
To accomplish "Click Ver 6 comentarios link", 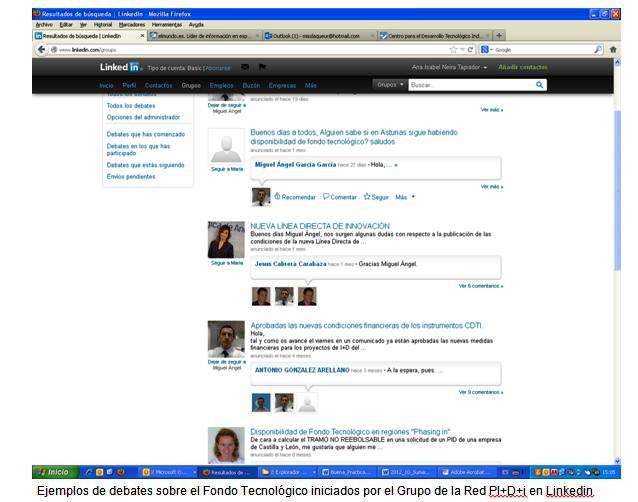I will [x=481, y=286].
